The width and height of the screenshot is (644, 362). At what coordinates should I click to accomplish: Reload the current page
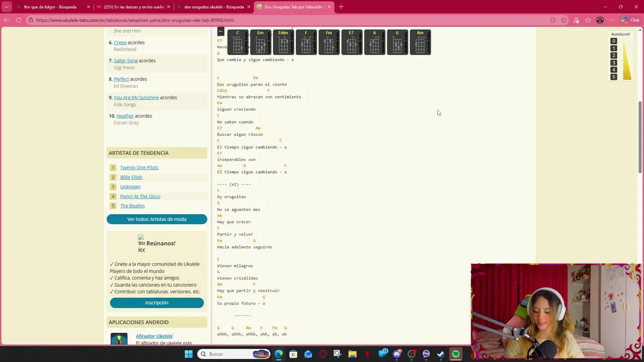click(19, 20)
